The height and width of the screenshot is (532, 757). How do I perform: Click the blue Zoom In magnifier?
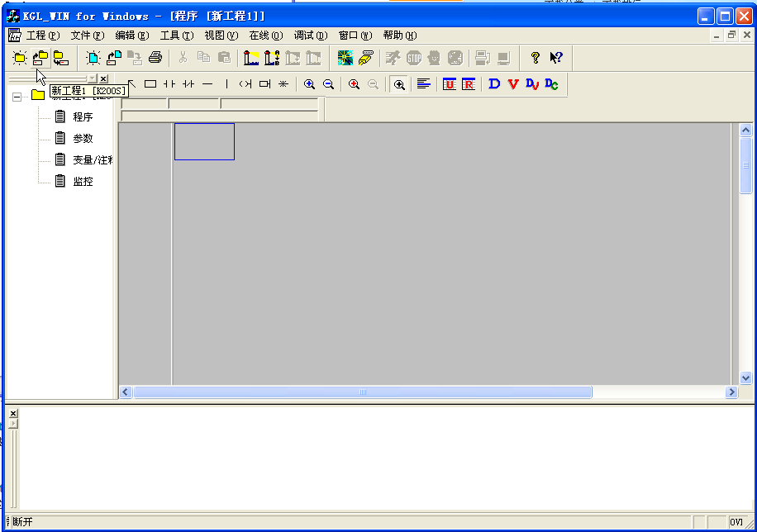point(309,84)
